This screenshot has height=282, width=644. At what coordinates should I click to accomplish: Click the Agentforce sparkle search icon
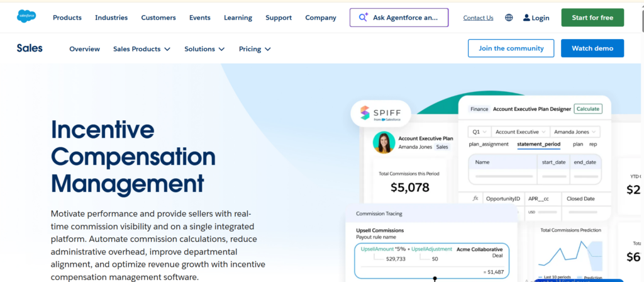point(363,17)
